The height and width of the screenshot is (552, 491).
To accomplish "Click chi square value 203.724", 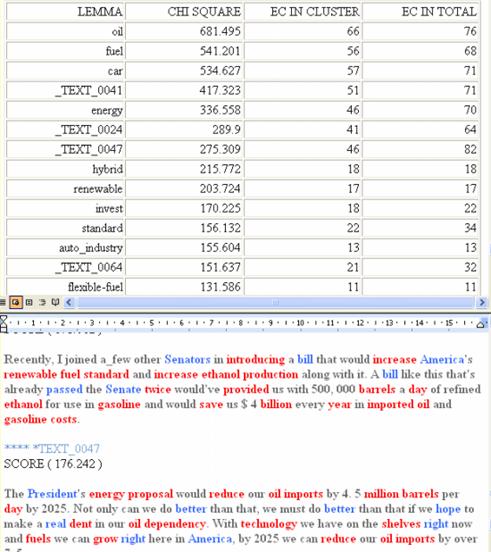I will [x=220, y=189].
